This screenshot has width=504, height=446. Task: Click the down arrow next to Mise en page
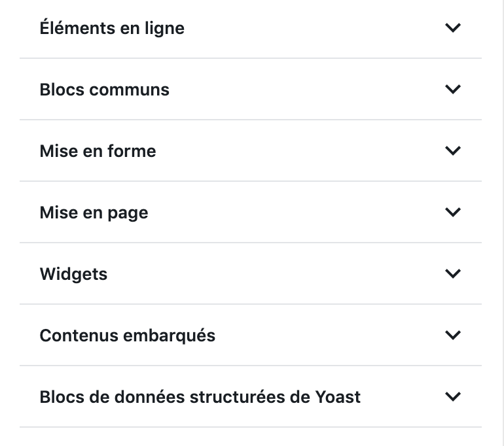[x=452, y=213]
